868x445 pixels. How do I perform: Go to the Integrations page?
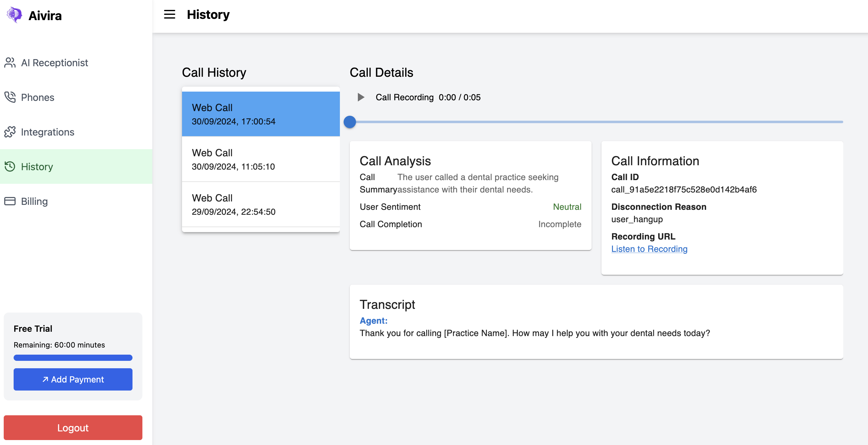(x=47, y=132)
